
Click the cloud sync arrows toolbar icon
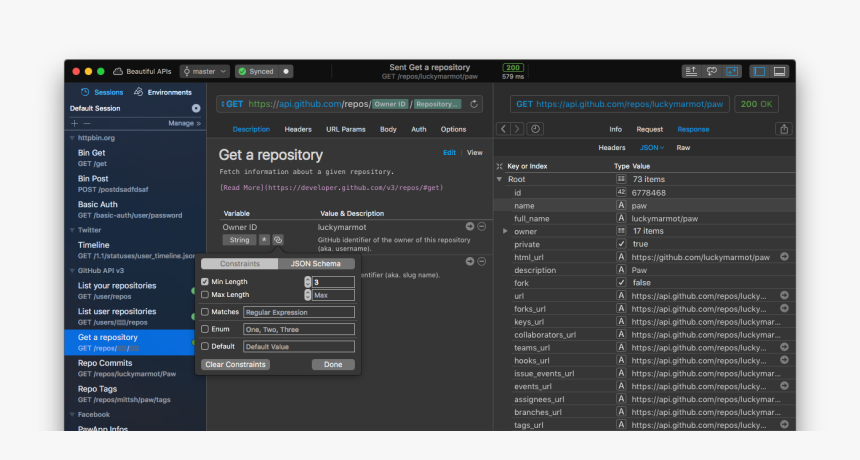point(711,71)
